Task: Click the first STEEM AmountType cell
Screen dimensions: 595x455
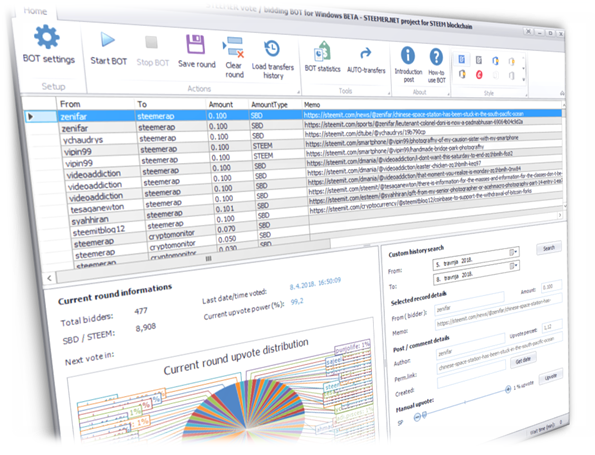Action: coord(263,146)
